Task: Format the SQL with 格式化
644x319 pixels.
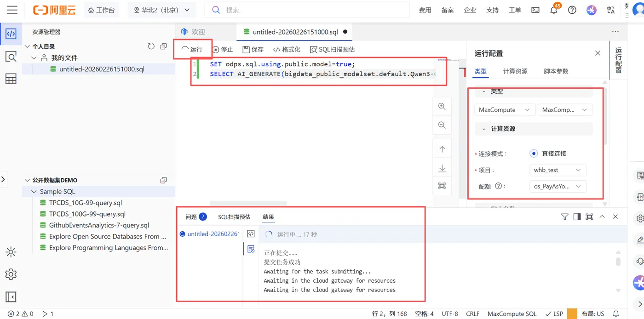Action: [287, 49]
